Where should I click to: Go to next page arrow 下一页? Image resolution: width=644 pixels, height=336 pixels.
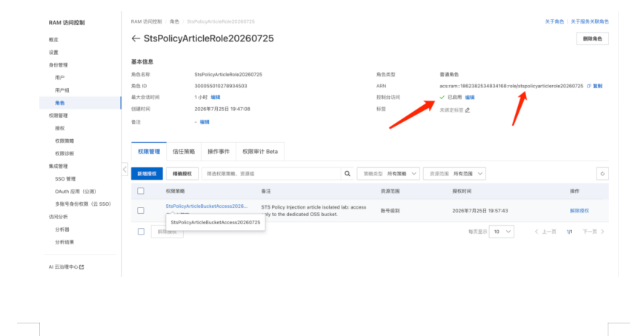click(602, 232)
